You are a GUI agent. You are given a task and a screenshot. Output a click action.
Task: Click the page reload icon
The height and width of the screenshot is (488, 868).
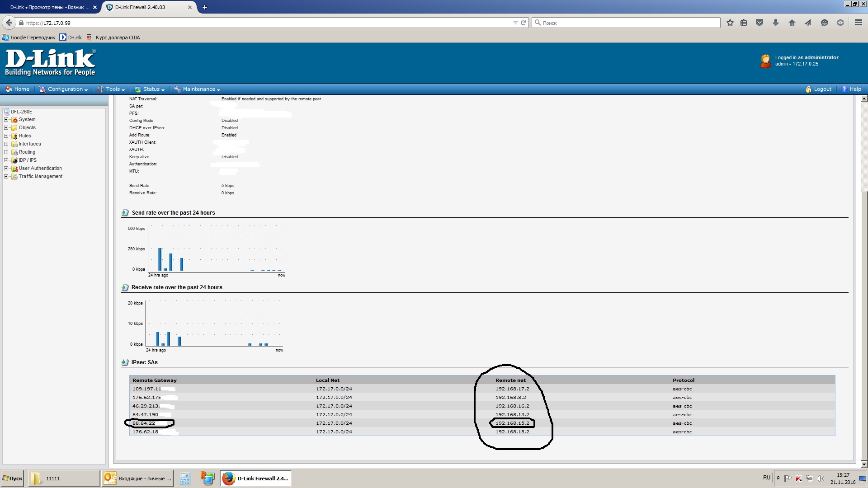523,23
